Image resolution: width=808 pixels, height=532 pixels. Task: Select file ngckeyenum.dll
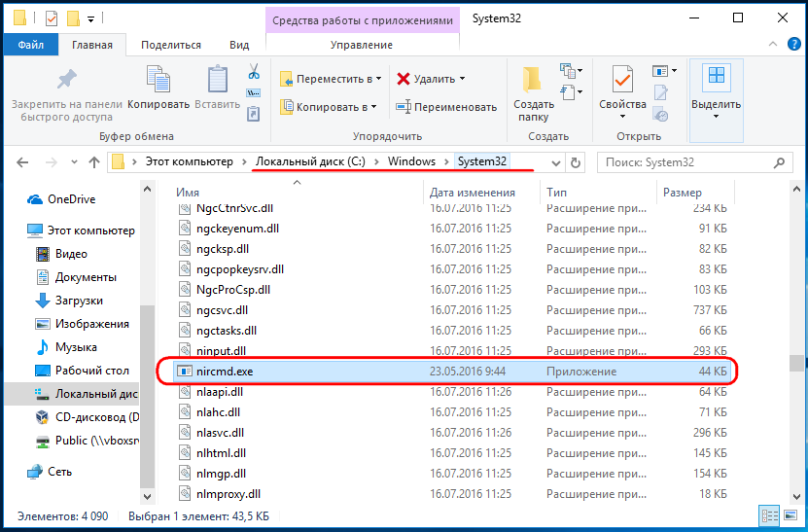point(237,229)
